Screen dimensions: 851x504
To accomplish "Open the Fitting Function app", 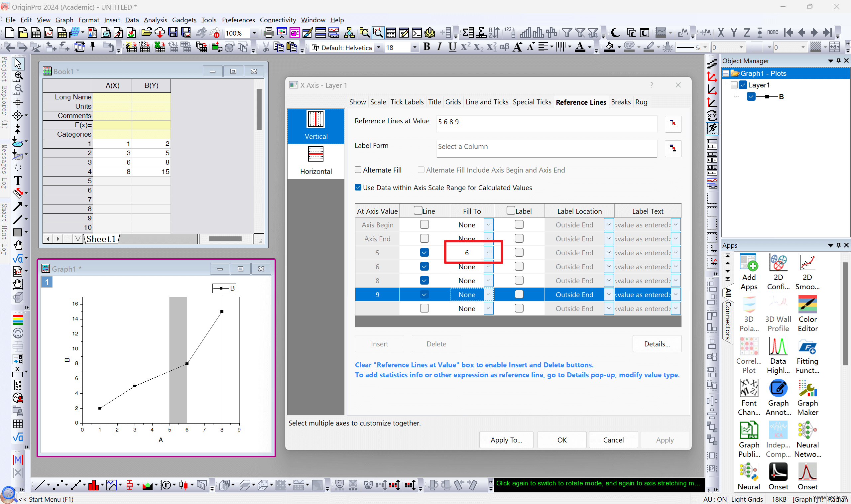I will (x=807, y=356).
